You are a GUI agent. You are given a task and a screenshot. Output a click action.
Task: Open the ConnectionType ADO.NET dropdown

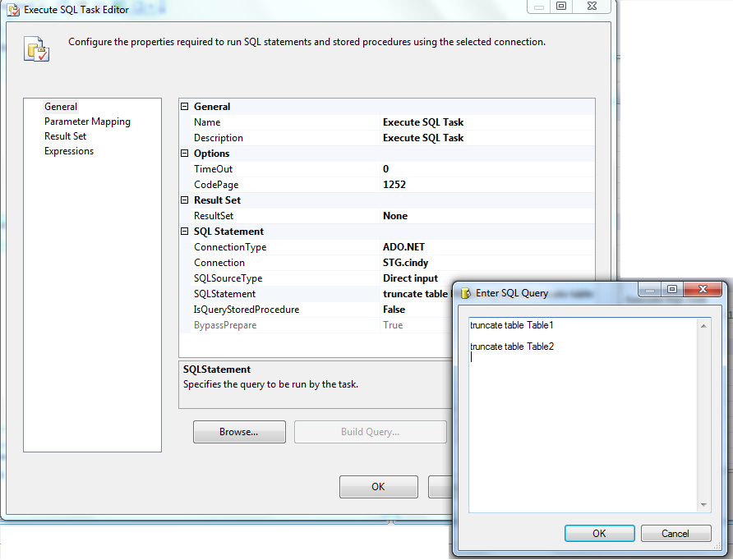point(485,246)
